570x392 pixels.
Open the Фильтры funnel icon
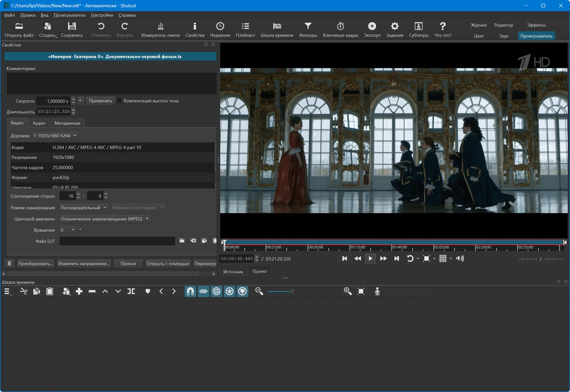(308, 29)
